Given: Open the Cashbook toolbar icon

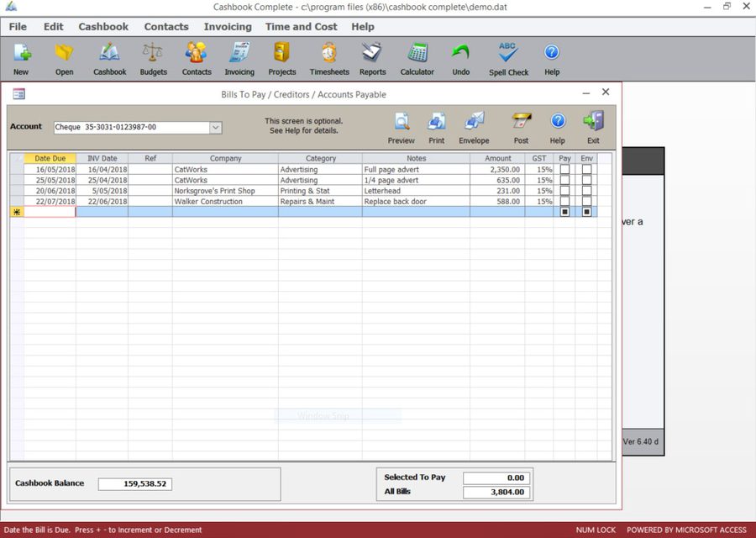Looking at the screenshot, I should click(109, 53).
